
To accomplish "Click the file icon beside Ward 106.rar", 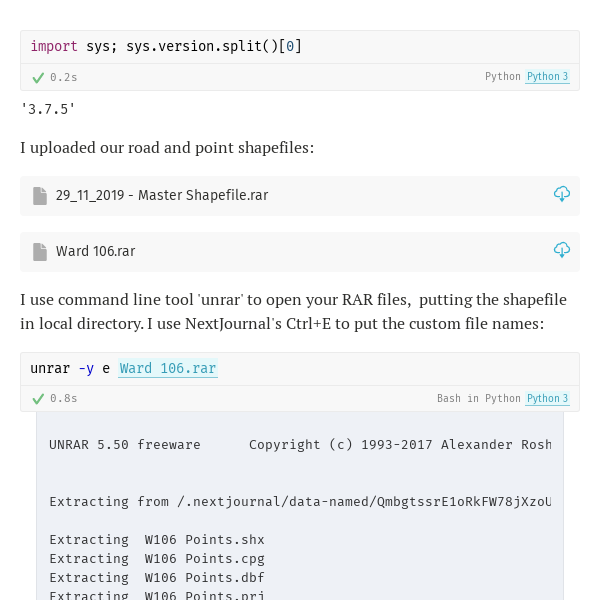I will point(40,252).
